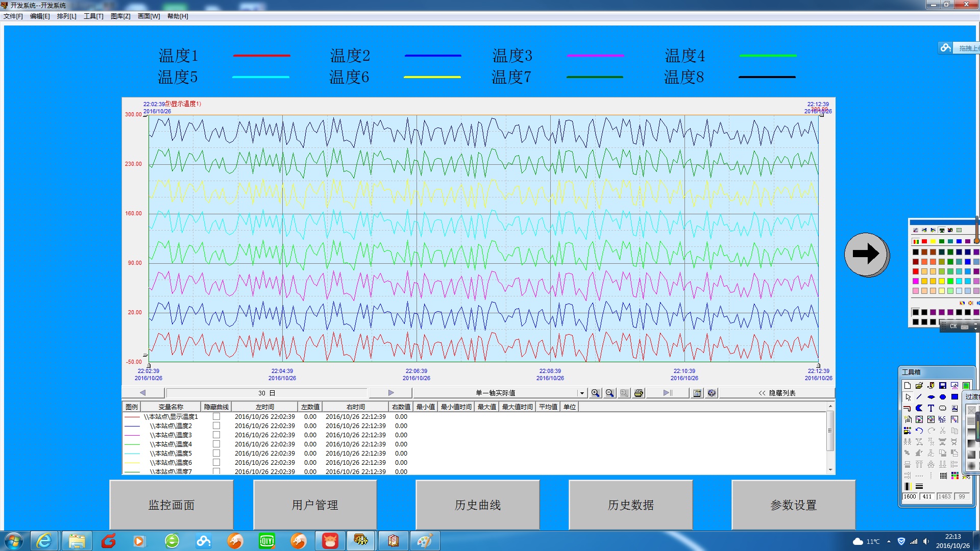The image size is (980, 551).
Task: Zoom in on the history curve chart
Action: click(x=595, y=393)
